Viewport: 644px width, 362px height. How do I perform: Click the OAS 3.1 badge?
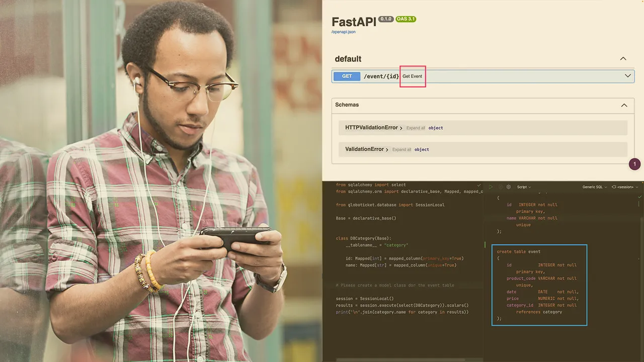tap(406, 19)
